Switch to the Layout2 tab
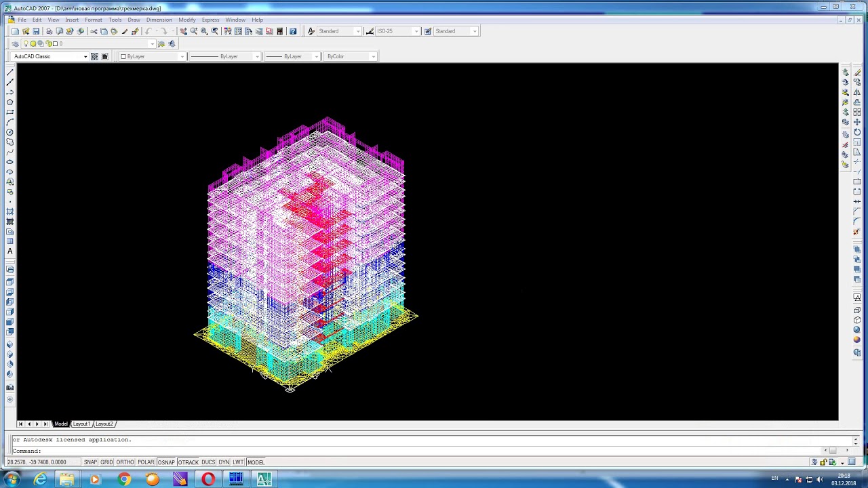The height and width of the screenshot is (488, 868). coord(104,424)
